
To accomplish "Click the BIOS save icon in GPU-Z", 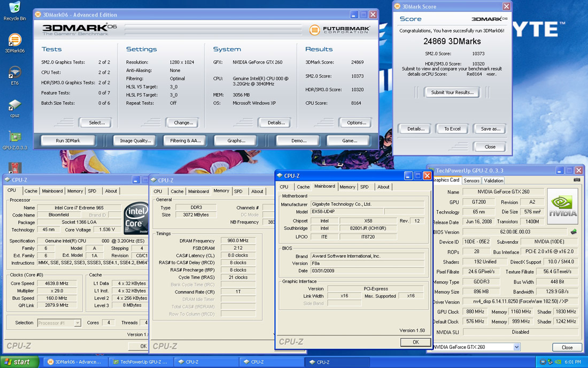I will click(574, 232).
